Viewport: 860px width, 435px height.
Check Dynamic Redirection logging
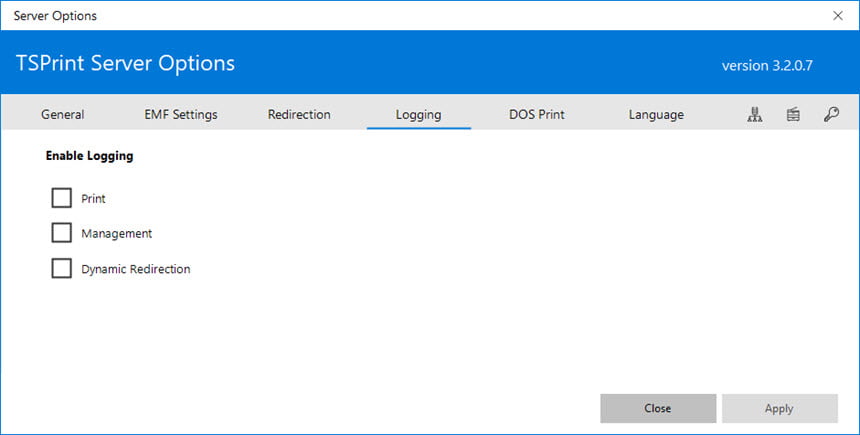click(x=61, y=269)
